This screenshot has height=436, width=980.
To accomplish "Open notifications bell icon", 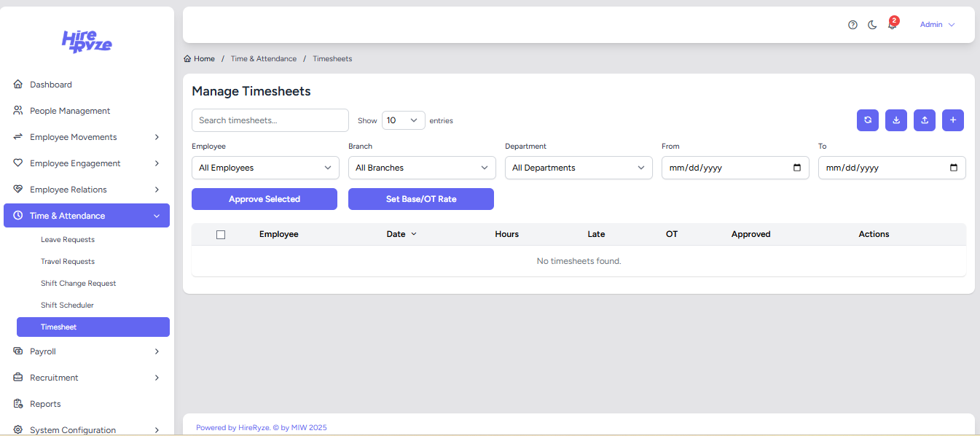I will pos(892,25).
